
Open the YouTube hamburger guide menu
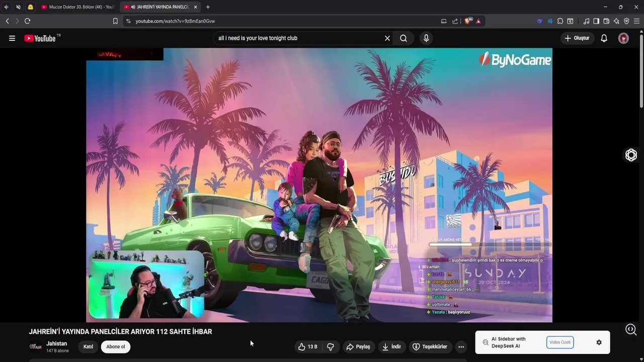12,38
